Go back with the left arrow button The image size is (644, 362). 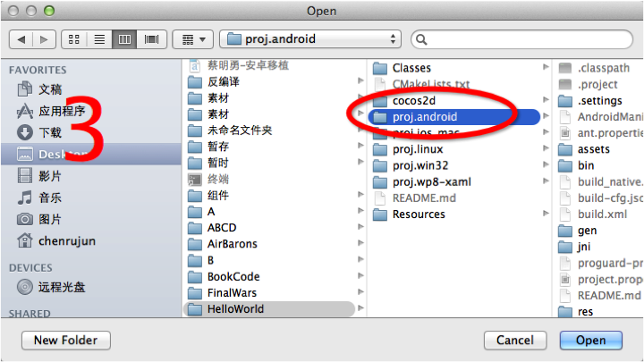coord(21,39)
